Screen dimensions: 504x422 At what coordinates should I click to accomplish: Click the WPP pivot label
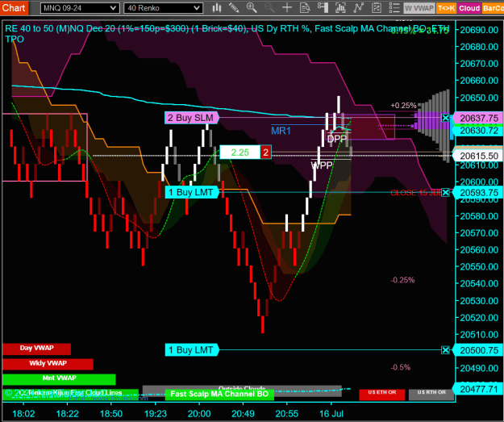(x=322, y=165)
